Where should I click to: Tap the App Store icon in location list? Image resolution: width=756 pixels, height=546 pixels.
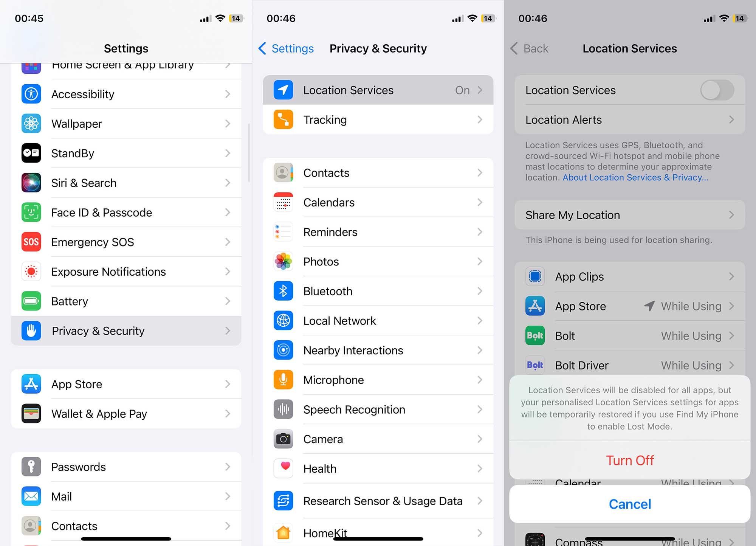pyautogui.click(x=535, y=306)
